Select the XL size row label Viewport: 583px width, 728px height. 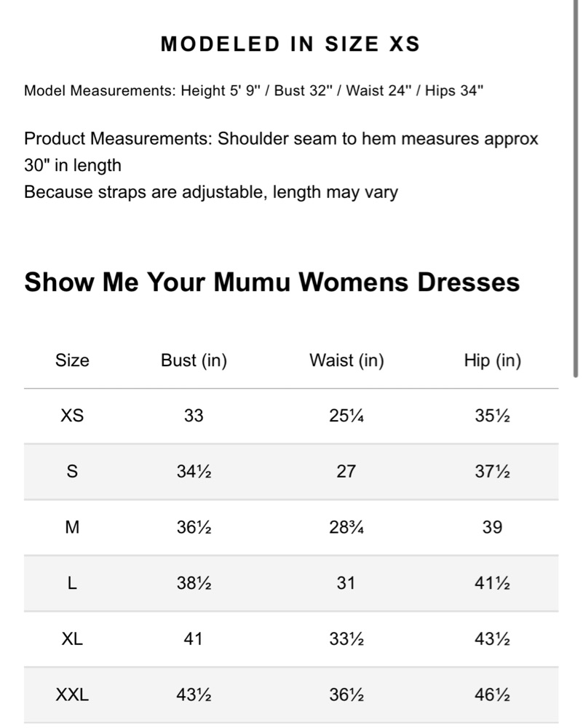point(72,639)
